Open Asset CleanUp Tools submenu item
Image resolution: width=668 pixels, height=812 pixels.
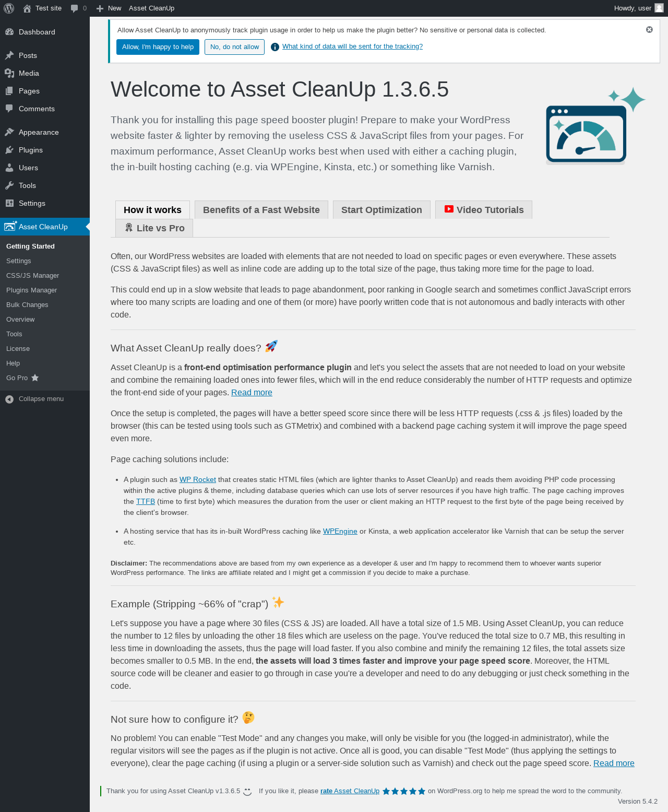coord(14,334)
